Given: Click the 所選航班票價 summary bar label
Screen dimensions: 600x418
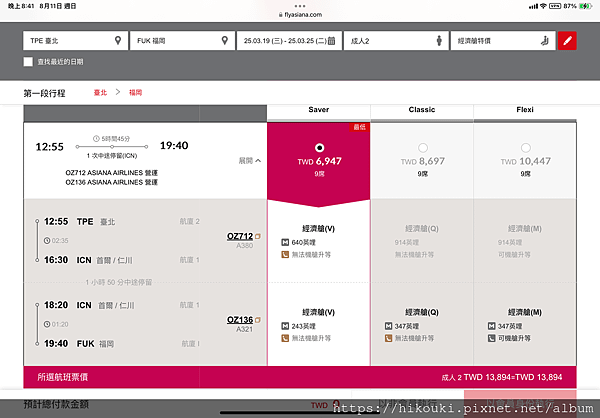Looking at the screenshot, I should coord(63,377).
